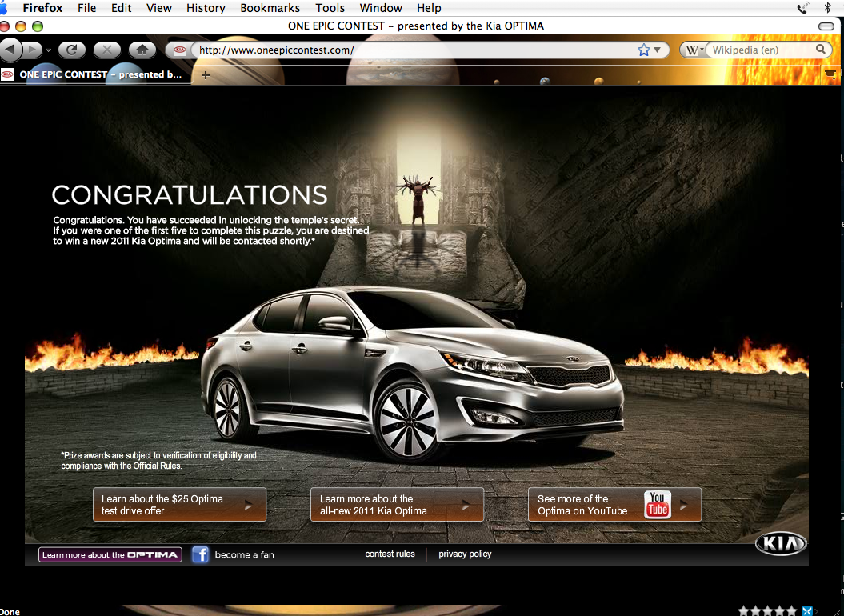Open the Tools menu
This screenshot has height=616, width=844.
330,8
